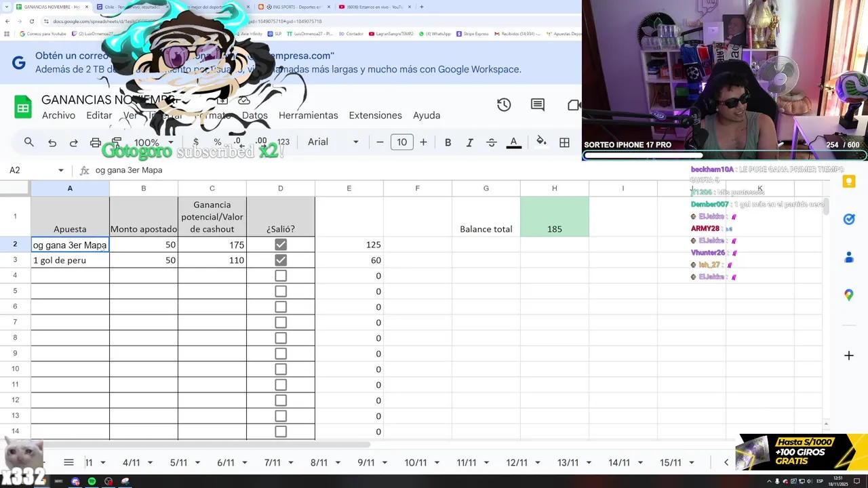Viewport: 868px width, 488px height.
Task: Switch to the 9/11 sheet tab
Action: tap(366, 463)
